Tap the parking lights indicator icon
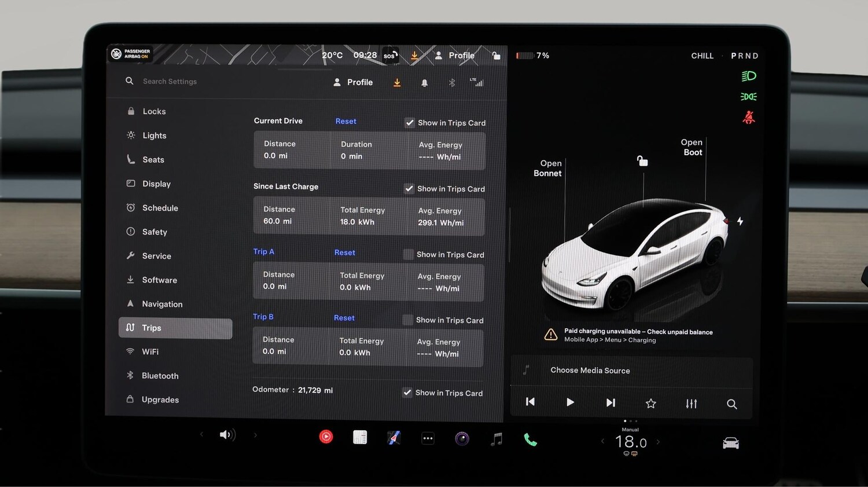Image resolution: width=868 pixels, height=487 pixels. pyautogui.click(x=749, y=97)
